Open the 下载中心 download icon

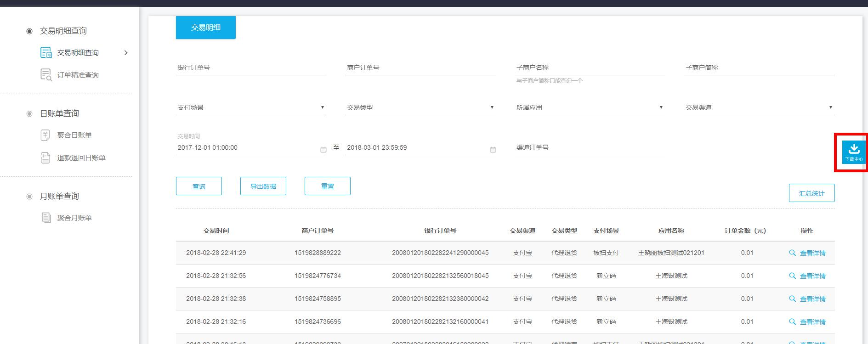pos(854,152)
